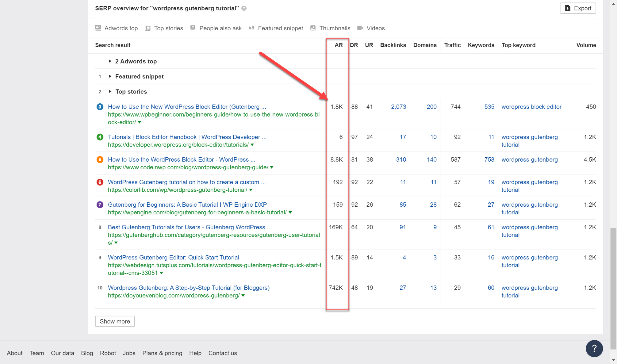This screenshot has height=364, width=617.
Task: Click the help question mark beside SERP overview title
Action: click(x=244, y=8)
